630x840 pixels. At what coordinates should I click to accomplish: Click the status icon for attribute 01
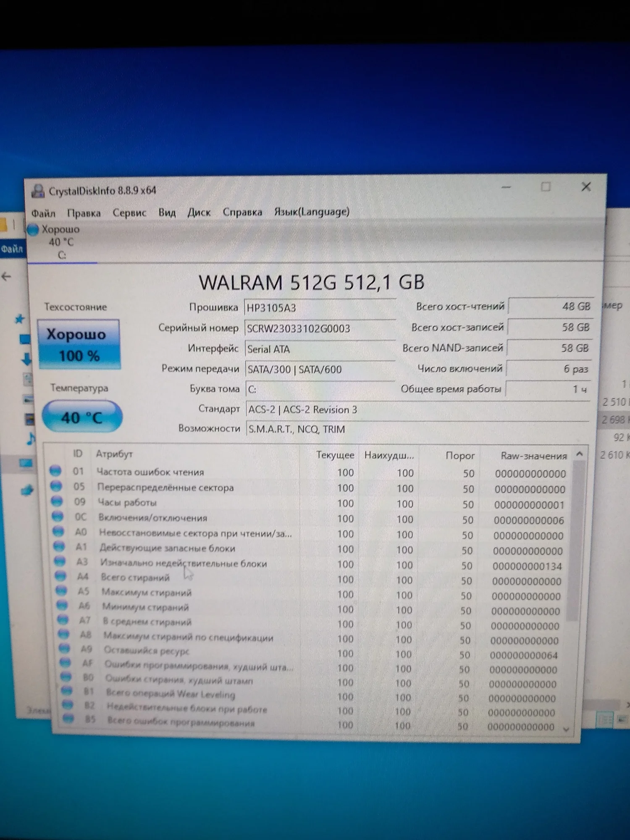coord(55,471)
